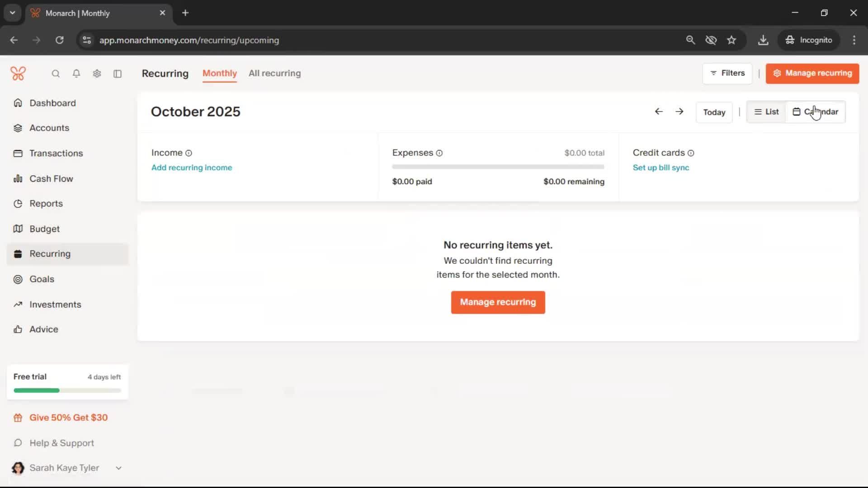This screenshot has width=868, height=488.
Task: Open the Filters dropdown
Action: point(727,73)
